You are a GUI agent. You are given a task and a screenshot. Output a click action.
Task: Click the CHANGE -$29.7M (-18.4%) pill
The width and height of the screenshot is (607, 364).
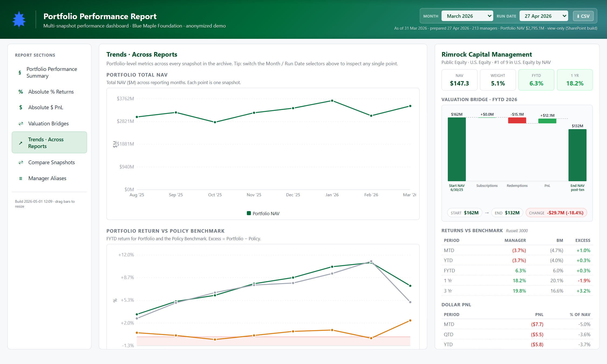[556, 213]
